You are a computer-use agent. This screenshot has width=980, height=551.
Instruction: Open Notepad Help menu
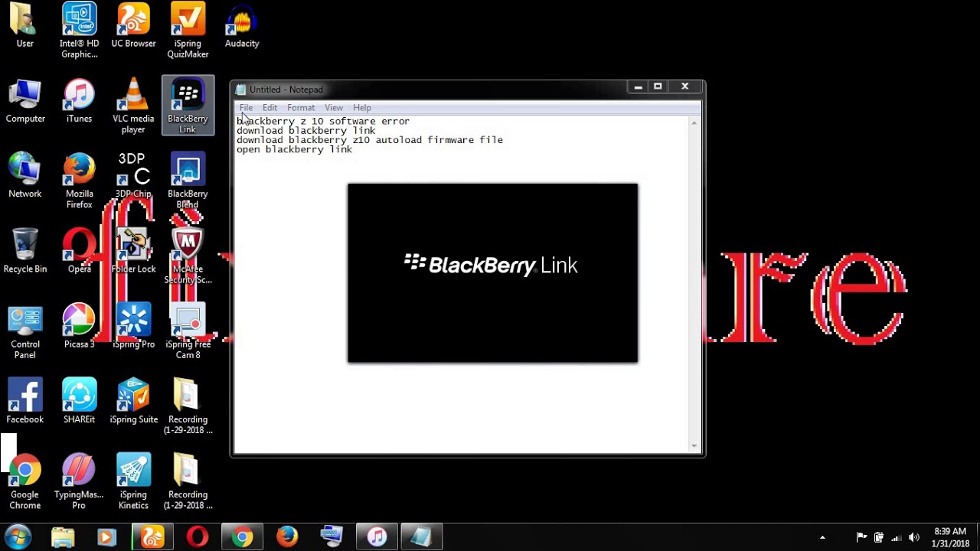coord(362,108)
